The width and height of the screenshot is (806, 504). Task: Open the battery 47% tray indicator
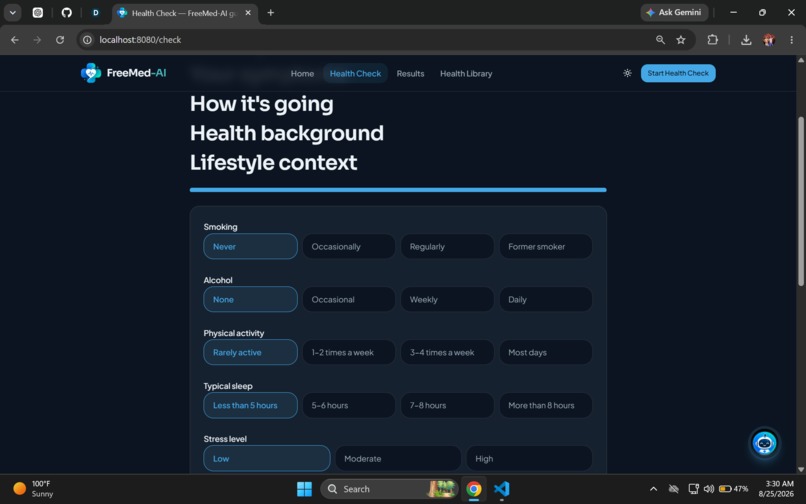click(734, 489)
